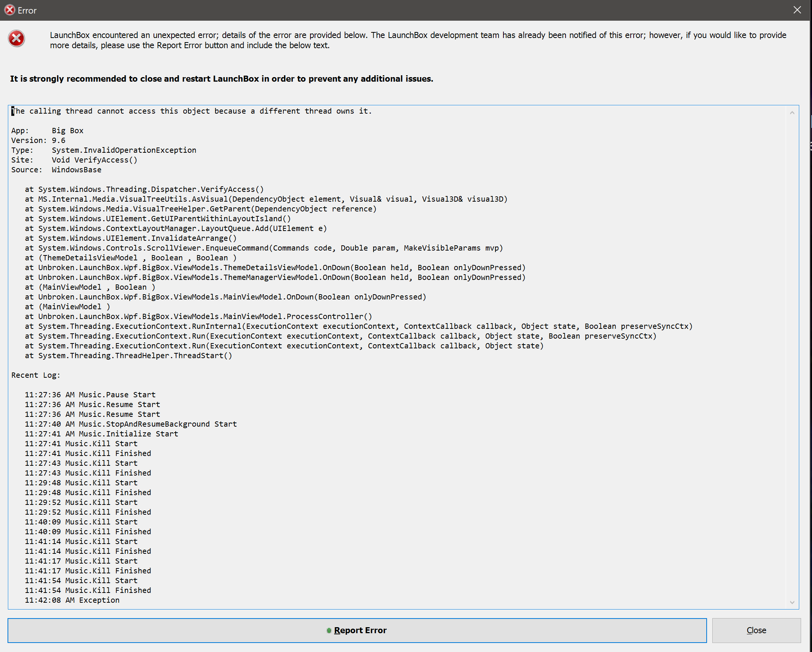Click the '11:41:54 Music.Kill Start' log entry
The image size is (812, 652).
[x=81, y=581]
